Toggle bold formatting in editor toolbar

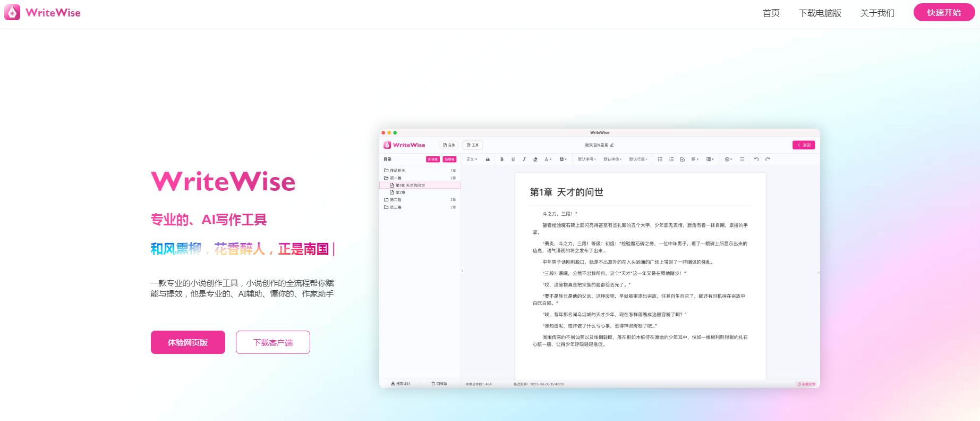pos(502,159)
